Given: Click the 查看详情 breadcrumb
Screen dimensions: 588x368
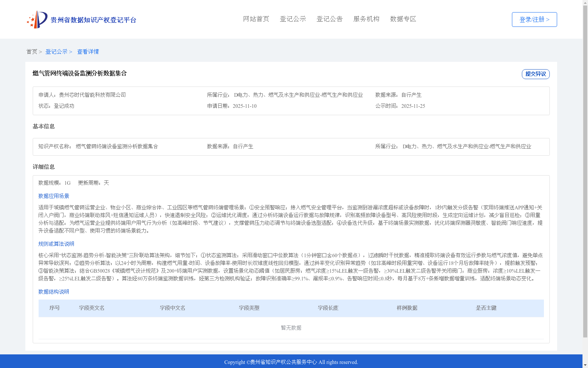Looking at the screenshot, I should tap(88, 52).
